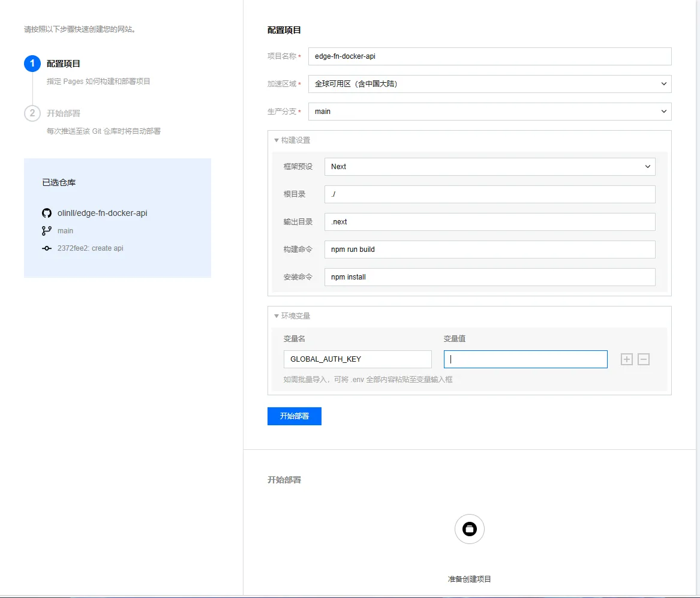Click the git branch icon next to main
Screen dimensions: 700x598
(x=47, y=231)
